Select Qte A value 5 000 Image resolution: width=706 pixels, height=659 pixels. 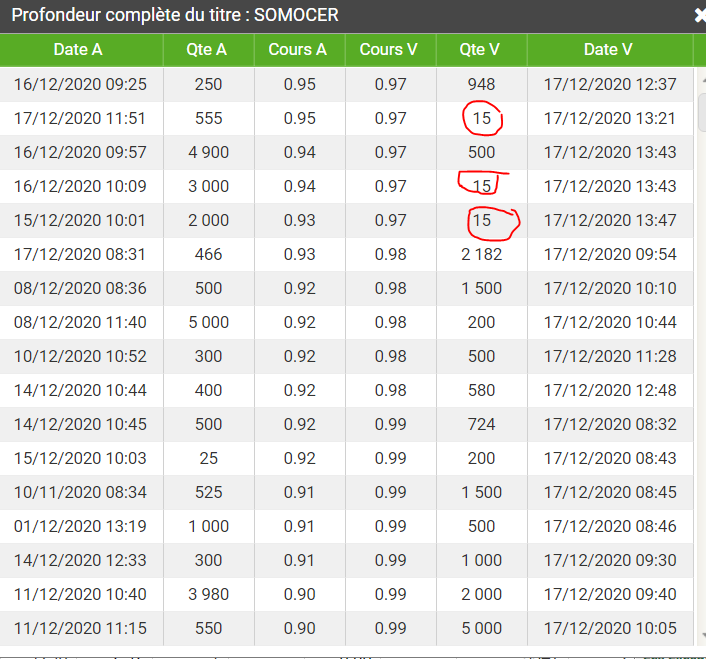(x=208, y=322)
